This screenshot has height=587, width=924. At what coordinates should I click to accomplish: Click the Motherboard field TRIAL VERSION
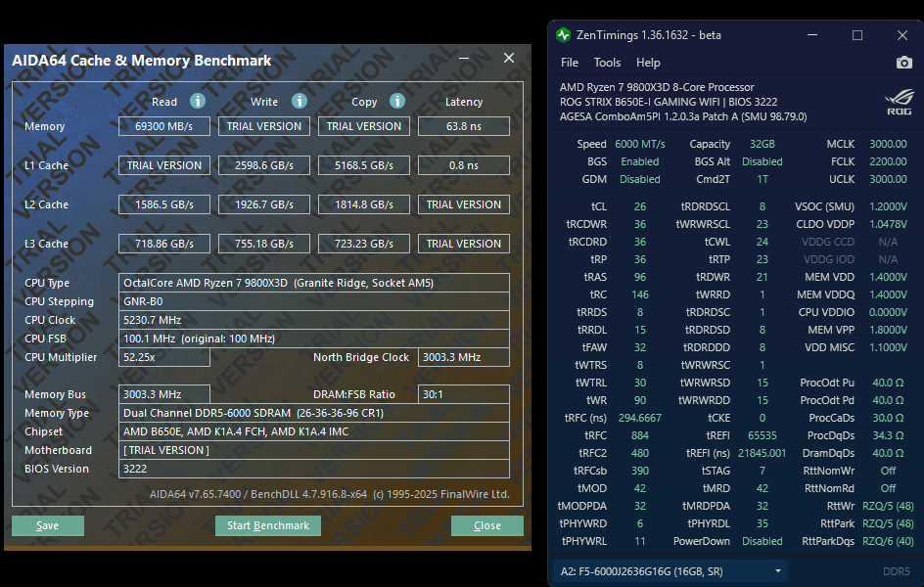[314, 450]
